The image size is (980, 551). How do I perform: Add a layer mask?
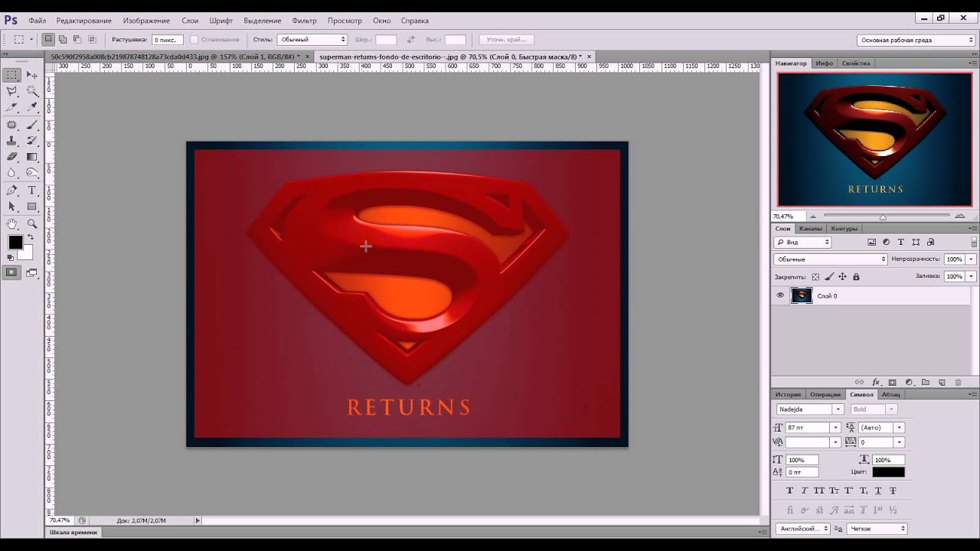click(x=892, y=382)
